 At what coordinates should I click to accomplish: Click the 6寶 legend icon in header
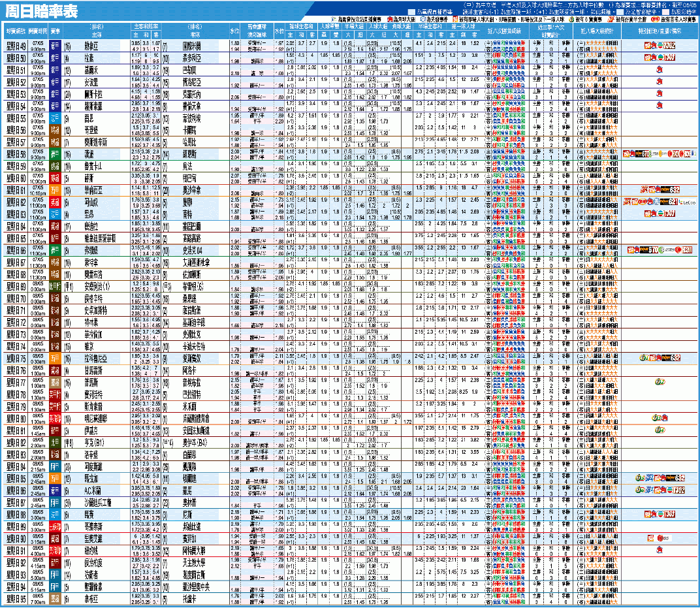571,20
